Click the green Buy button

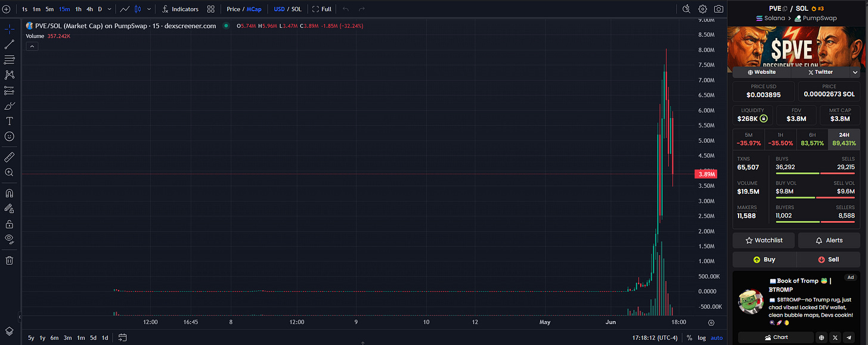point(764,259)
